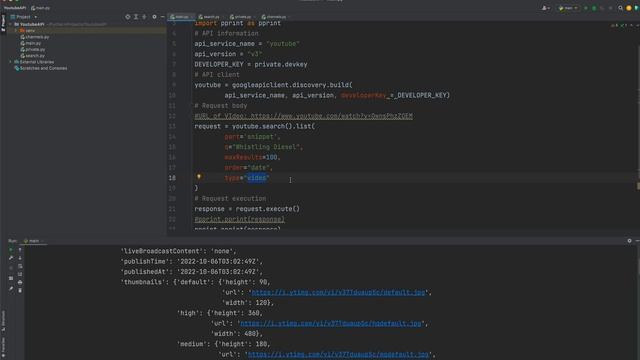This screenshot has height=360, width=640.
Task: Select main.py in project tree
Action: pos(31,43)
